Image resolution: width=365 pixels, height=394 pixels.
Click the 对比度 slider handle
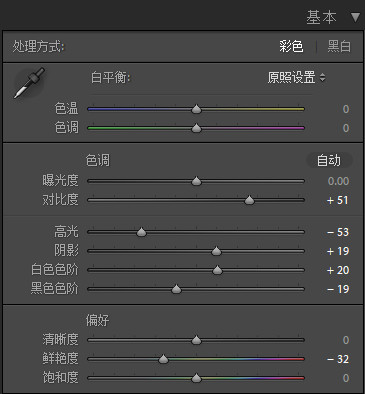point(249,200)
